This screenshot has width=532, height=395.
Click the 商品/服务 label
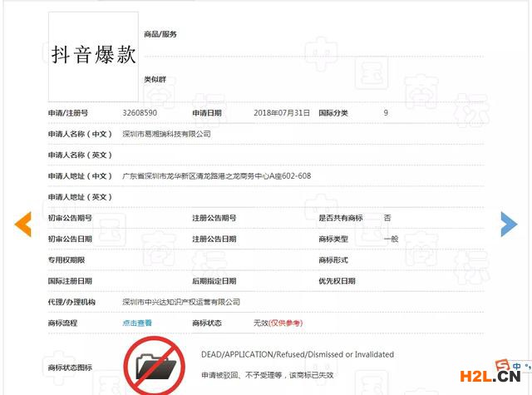tap(160, 34)
